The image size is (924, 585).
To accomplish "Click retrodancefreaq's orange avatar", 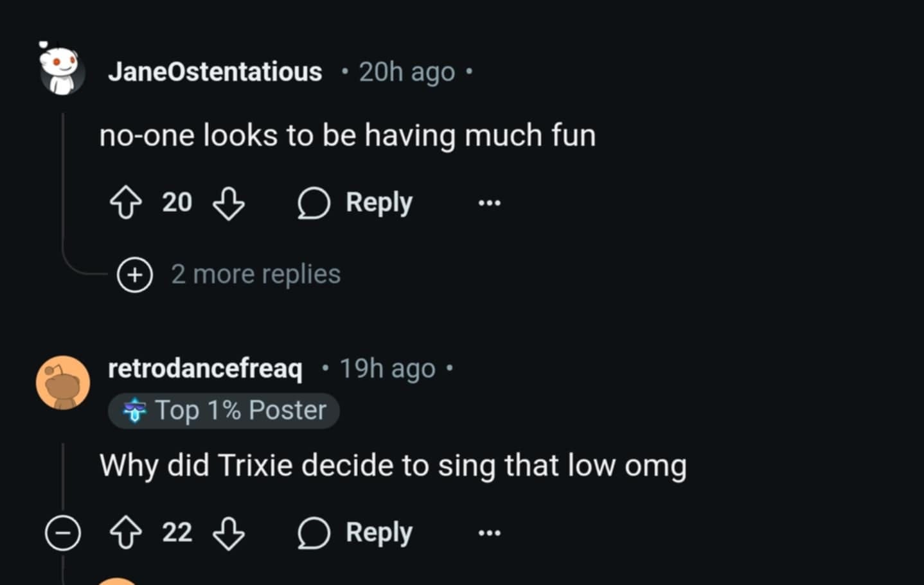I will (62, 383).
